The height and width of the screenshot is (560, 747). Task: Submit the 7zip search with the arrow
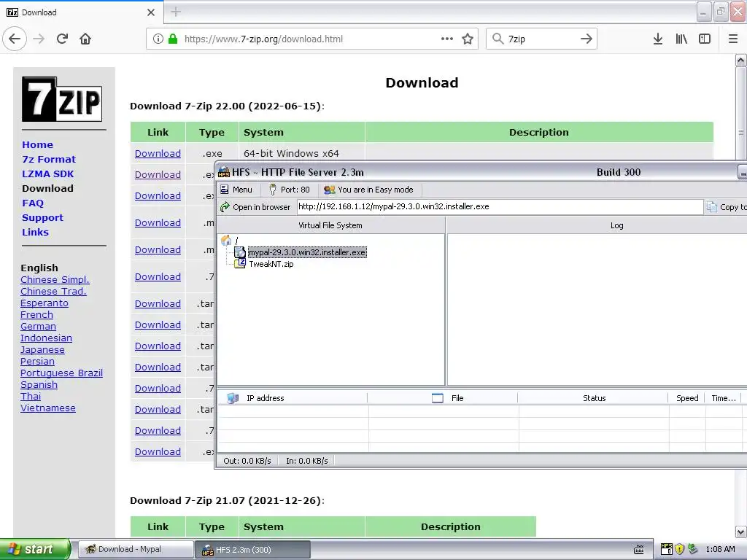click(x=587, y=39)
